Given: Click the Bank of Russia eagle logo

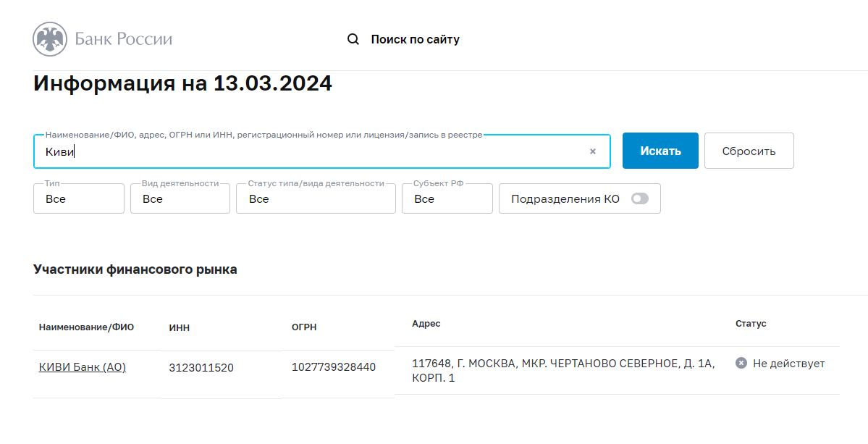Looking at the screenshot, I should (50, 39).
